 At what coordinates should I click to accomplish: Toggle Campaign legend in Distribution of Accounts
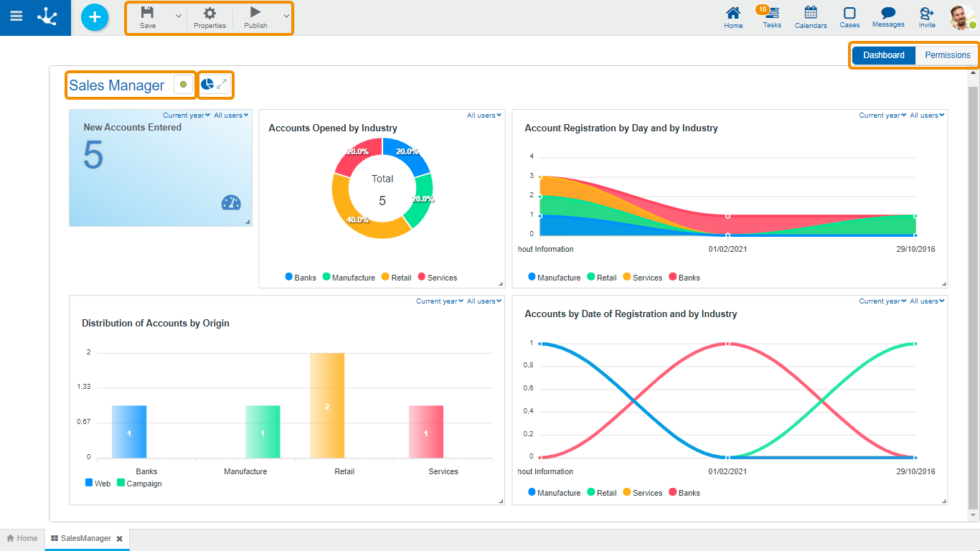(x=139, y=483)
